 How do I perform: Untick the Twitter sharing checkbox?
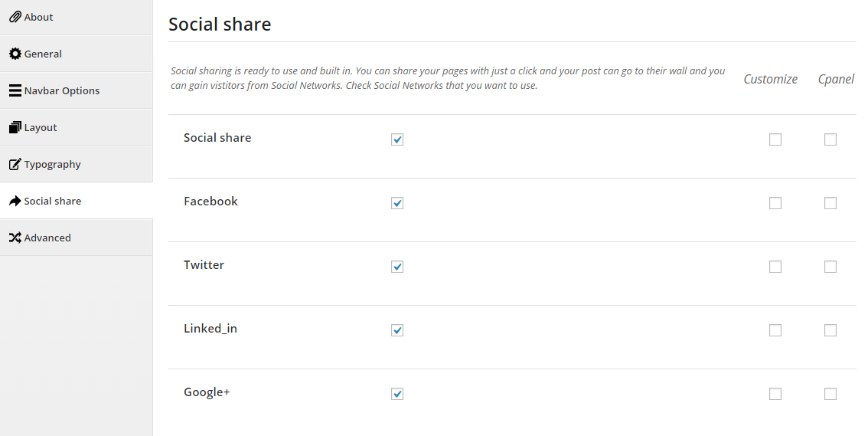coord(397,267)
